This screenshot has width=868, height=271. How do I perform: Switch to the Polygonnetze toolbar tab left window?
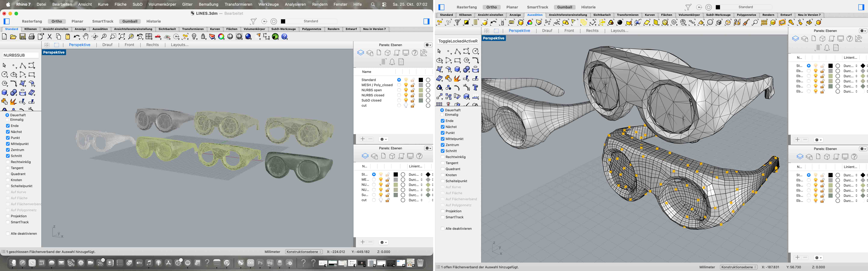point(311,29)
